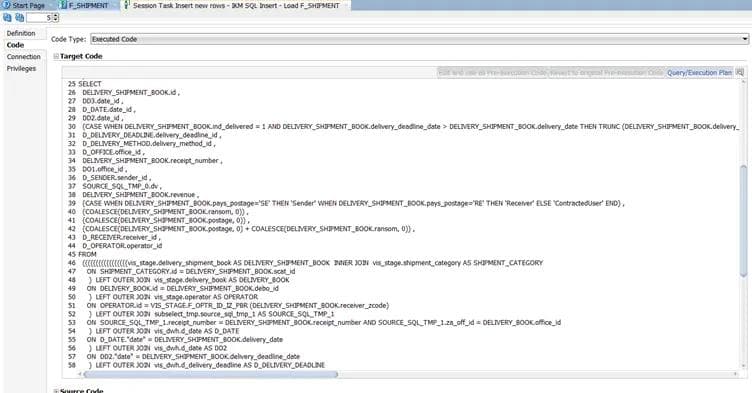Click DELIVERY_SHIPMENT_BOOK.receipt_number line 34

point(152,160)
